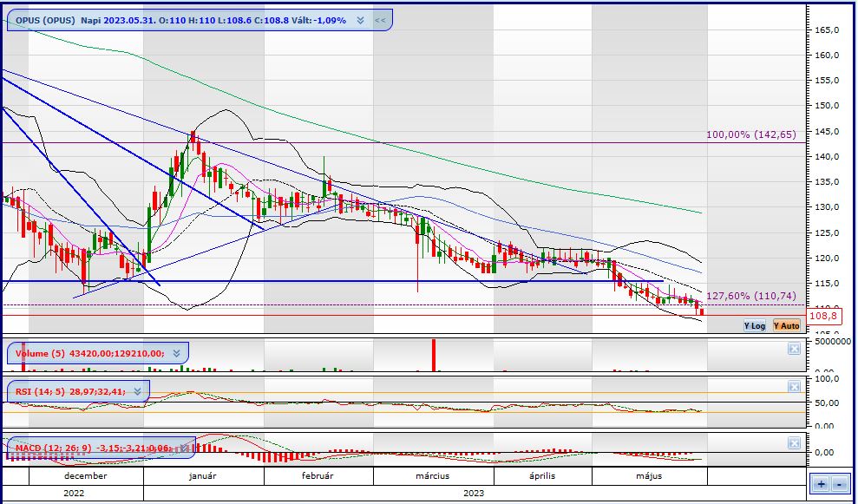The height and width of the screenshot is (504, 858).
Task: Zoom in with the plus button
Action: 821,484
